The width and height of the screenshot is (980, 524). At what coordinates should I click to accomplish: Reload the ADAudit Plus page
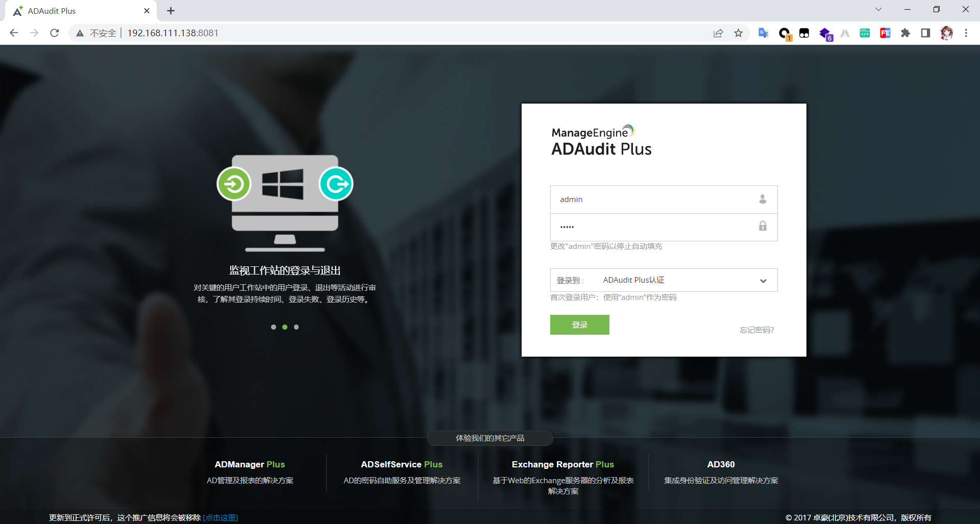pyautogui.click(x=55, y=33)
